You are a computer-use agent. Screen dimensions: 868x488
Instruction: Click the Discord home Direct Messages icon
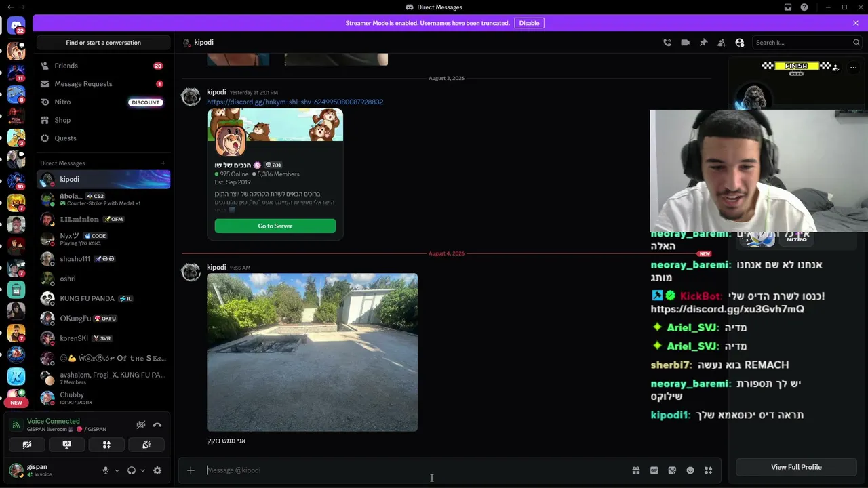pyautogui.click(x=16, y=26)
